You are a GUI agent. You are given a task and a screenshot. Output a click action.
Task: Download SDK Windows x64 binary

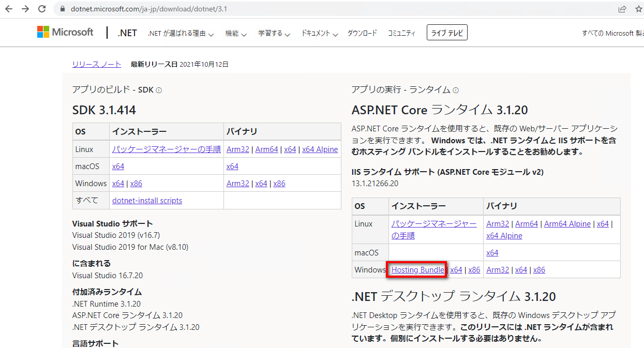tap(261, 184)
